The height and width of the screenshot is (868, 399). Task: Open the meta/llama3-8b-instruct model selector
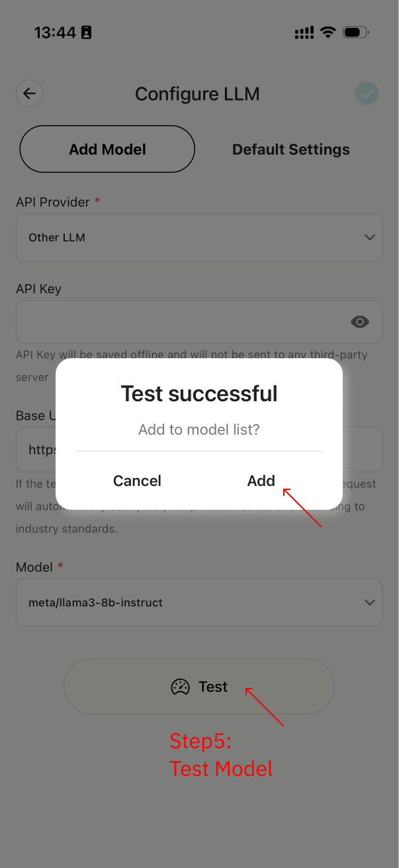[x=192, y=603]
